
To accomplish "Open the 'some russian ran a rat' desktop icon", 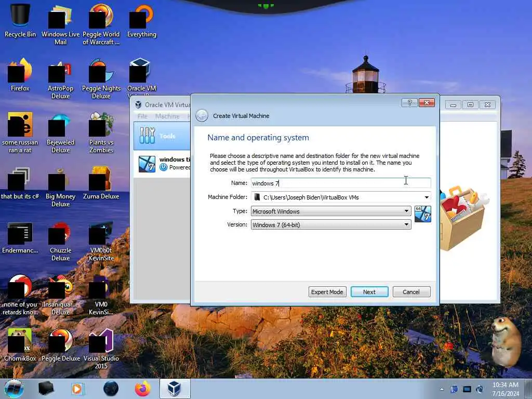I will pos(20,133).
